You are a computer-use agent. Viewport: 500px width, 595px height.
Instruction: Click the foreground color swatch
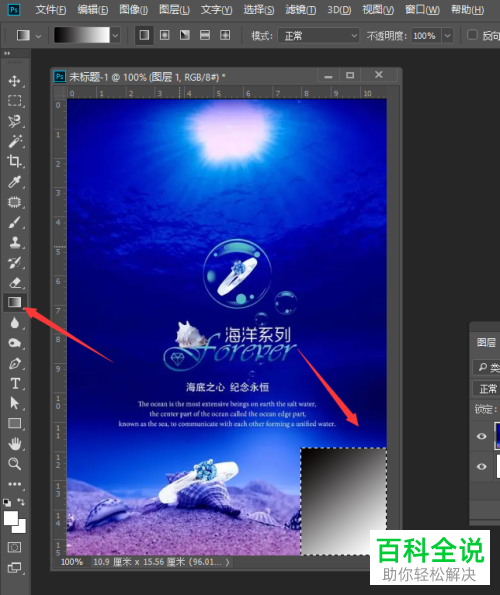point(11,518)
